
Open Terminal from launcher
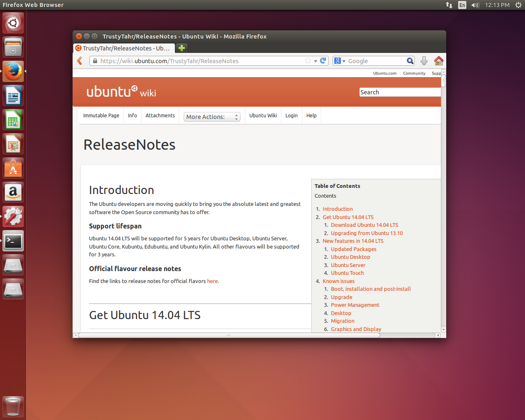pos(13,241)
